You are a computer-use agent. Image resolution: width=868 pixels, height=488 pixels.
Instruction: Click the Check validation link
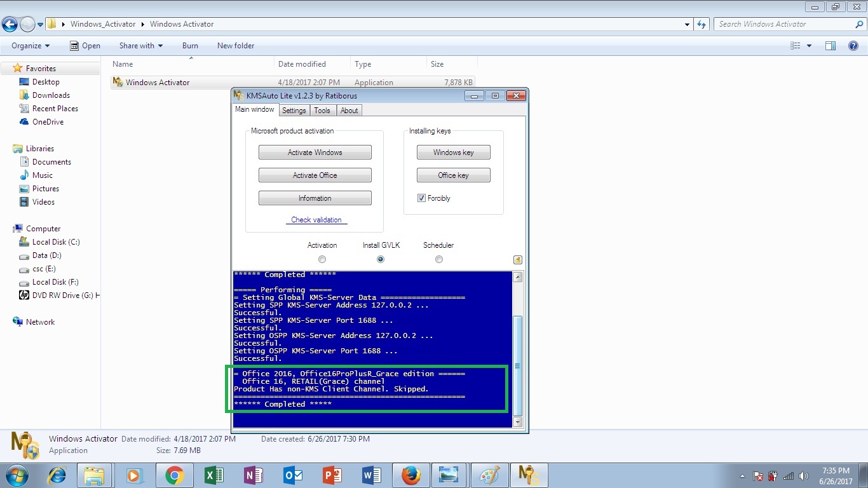coord(316,220)
